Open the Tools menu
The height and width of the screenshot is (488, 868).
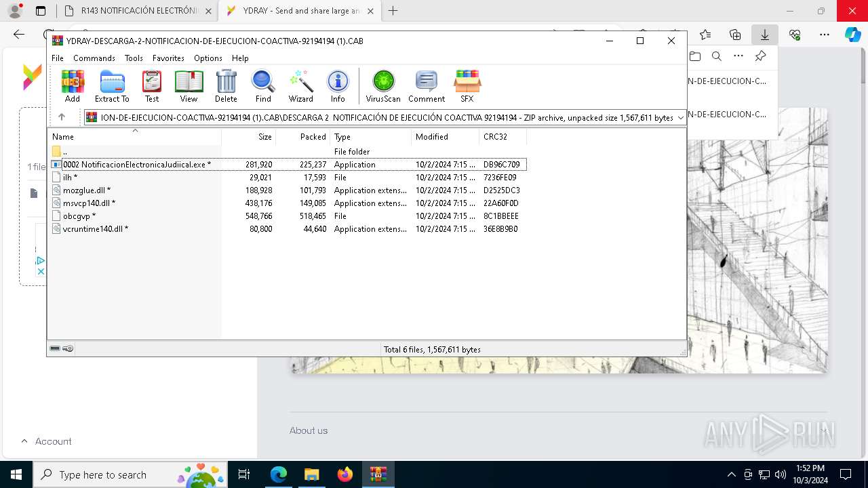coord(134,58)
